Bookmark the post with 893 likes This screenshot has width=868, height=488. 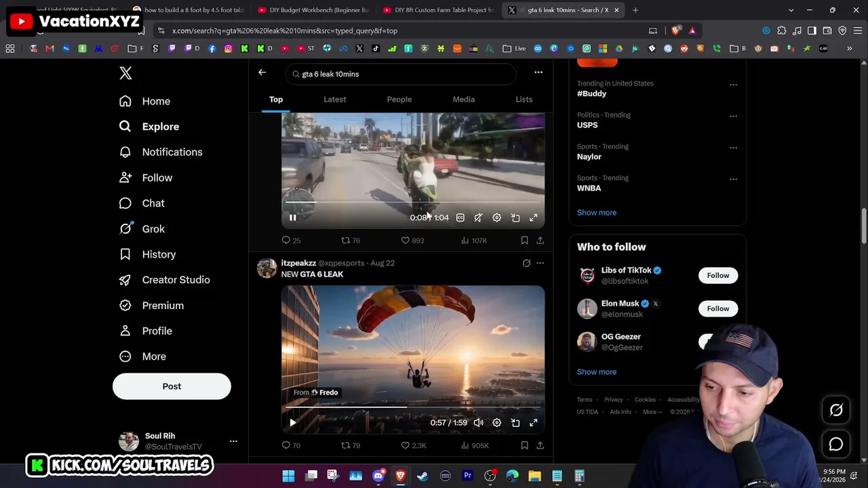(x=524, y=241)
